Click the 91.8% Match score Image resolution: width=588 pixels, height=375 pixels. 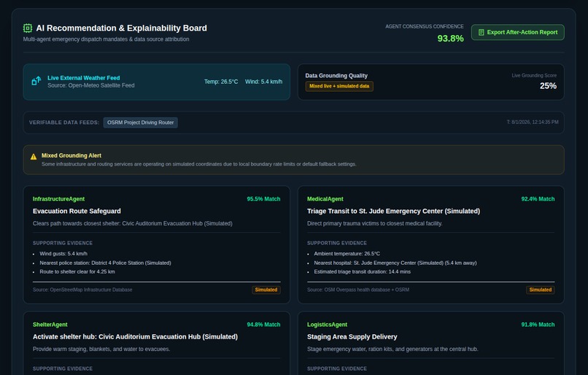[538, 325]
